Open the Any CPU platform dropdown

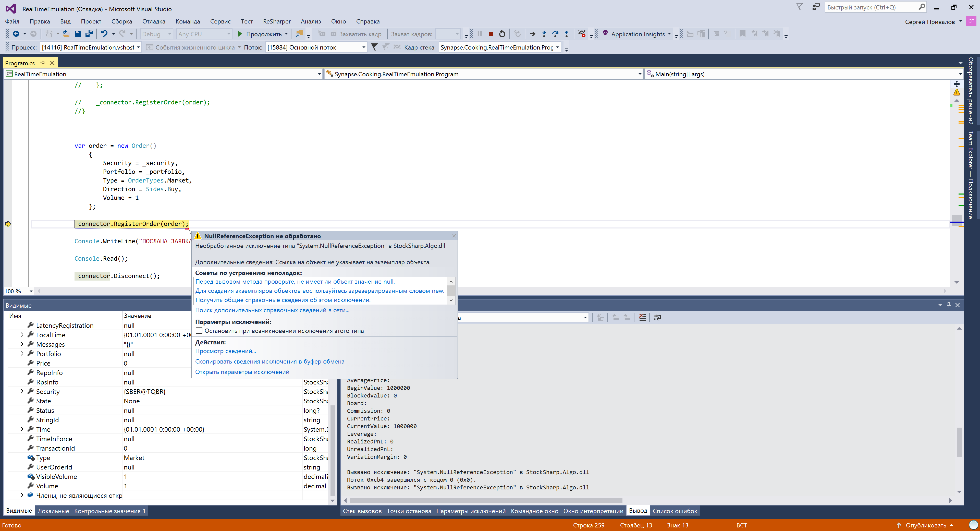[204, 34]
